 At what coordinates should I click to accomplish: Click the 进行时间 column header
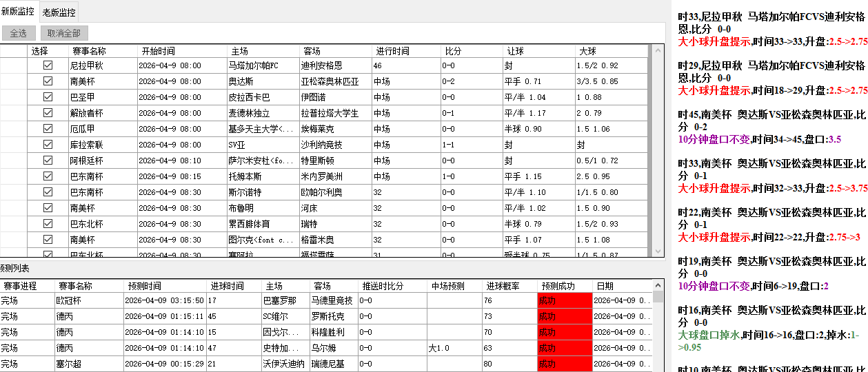pyautogui.click(x=406, y=51)
